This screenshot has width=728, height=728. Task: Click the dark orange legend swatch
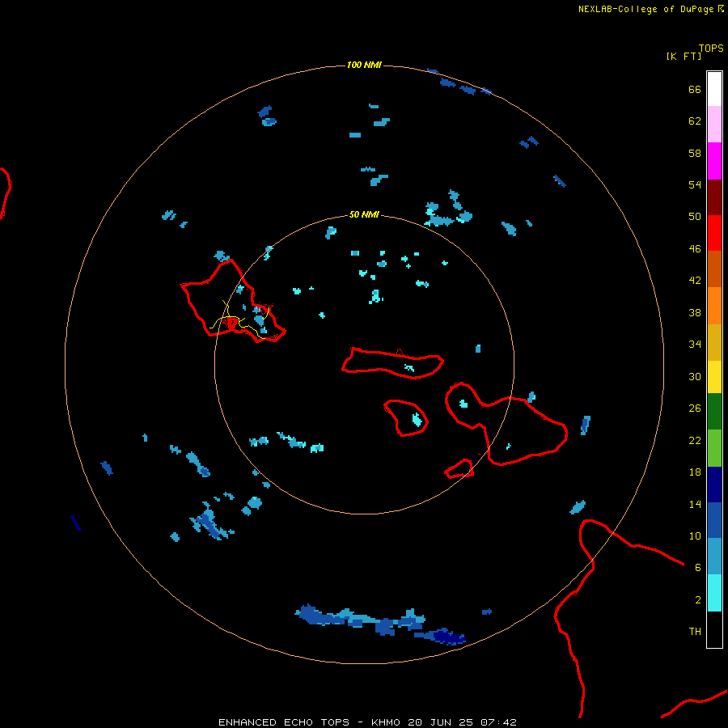click(x=714, y=269)
